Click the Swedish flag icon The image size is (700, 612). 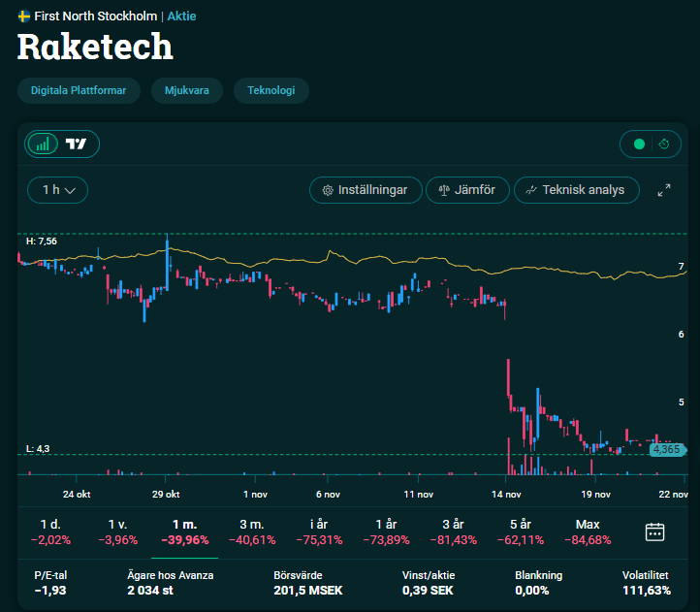(24, 16)
